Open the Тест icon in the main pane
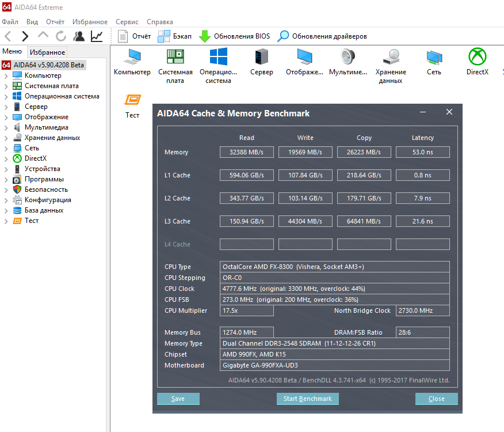The width and height of the screenshot is (504, 432). (x=132, y=106)
